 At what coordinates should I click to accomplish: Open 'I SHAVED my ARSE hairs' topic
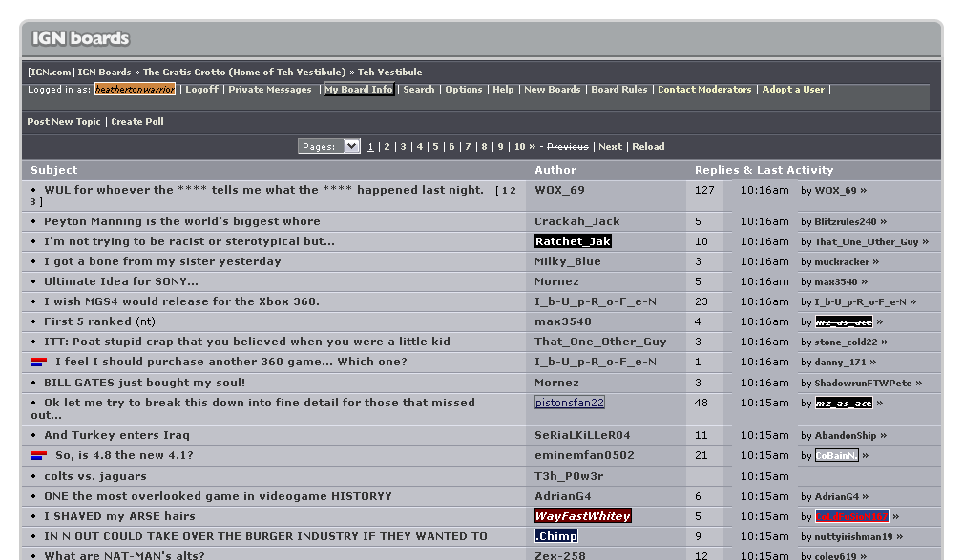tap(119, 516)
